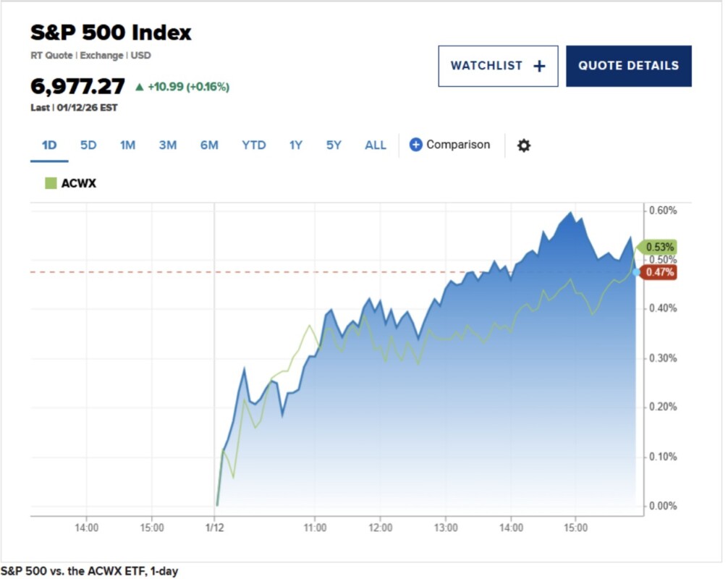The width and height of the screenshot is (728, 579).
Task: Select the 1Y time range
Action: coord(296,145)
